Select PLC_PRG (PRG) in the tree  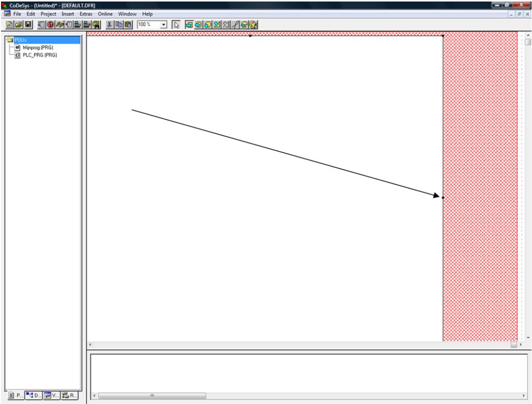pyautogui.click(x=39, y=55)
